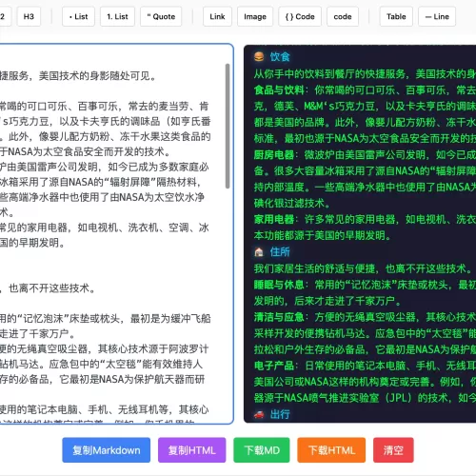Click the house emoji beside 住所 heading
476x476 pixels.
pyautogui.click(x=259, y=252)
